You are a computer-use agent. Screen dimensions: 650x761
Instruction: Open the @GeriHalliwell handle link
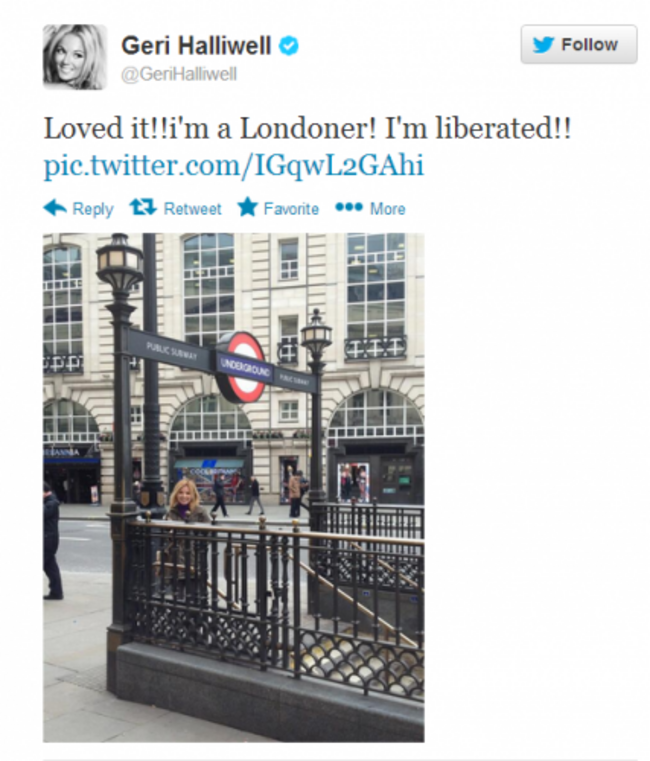pos(179,74)
